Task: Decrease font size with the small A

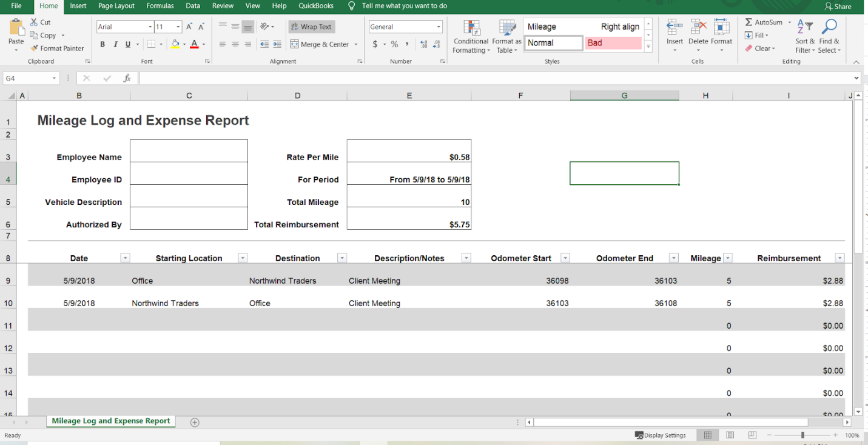Action: 201,27
